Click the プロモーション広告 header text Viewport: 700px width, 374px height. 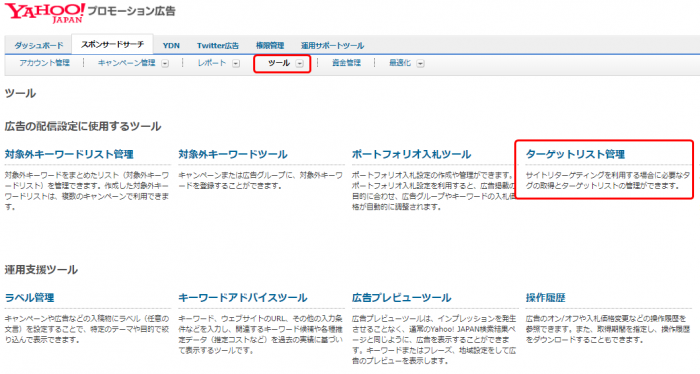(x=131, y=11)
